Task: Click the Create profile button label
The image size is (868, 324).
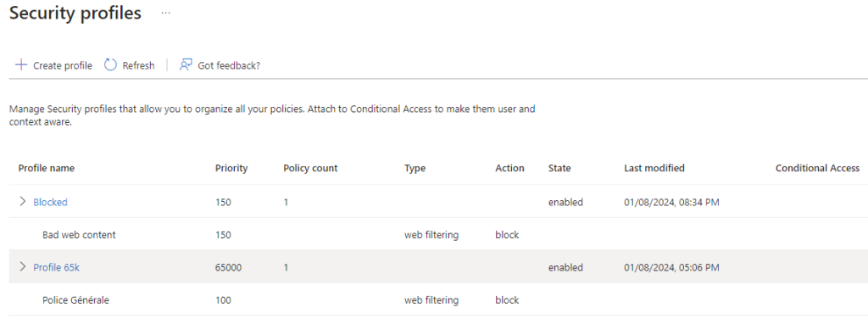Action: coord(63,65)
